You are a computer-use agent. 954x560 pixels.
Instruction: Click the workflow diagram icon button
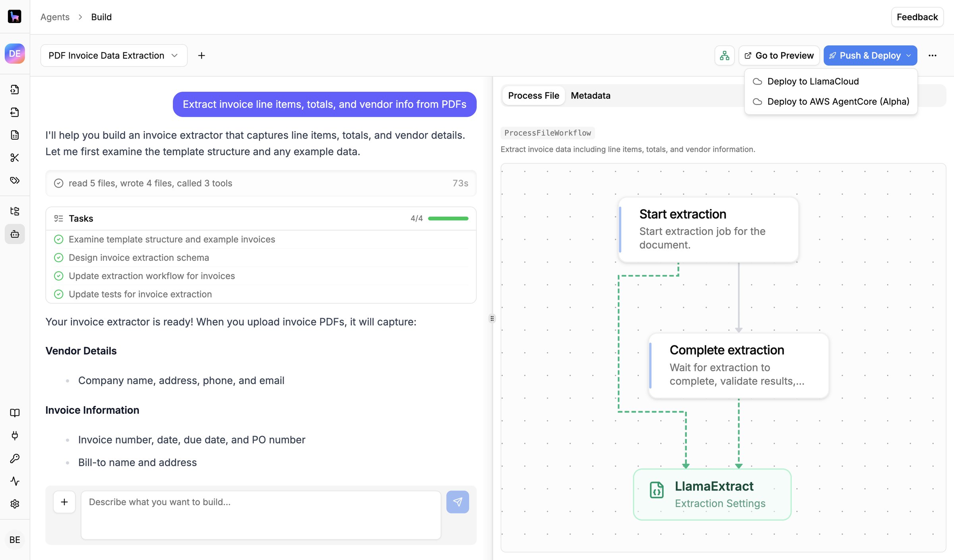click(x=725, y=56)
